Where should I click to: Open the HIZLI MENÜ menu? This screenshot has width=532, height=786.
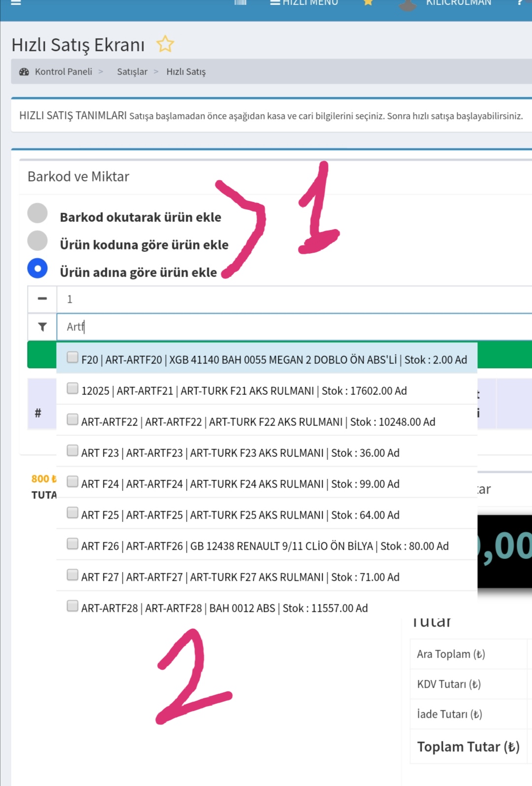click(304, 3)
